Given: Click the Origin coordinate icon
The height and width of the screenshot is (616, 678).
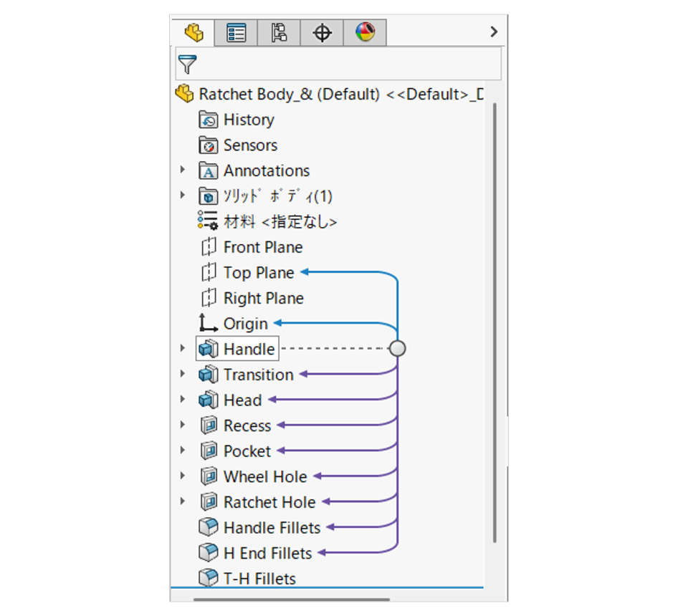Looking at the screenshot, I should (208, 324).
